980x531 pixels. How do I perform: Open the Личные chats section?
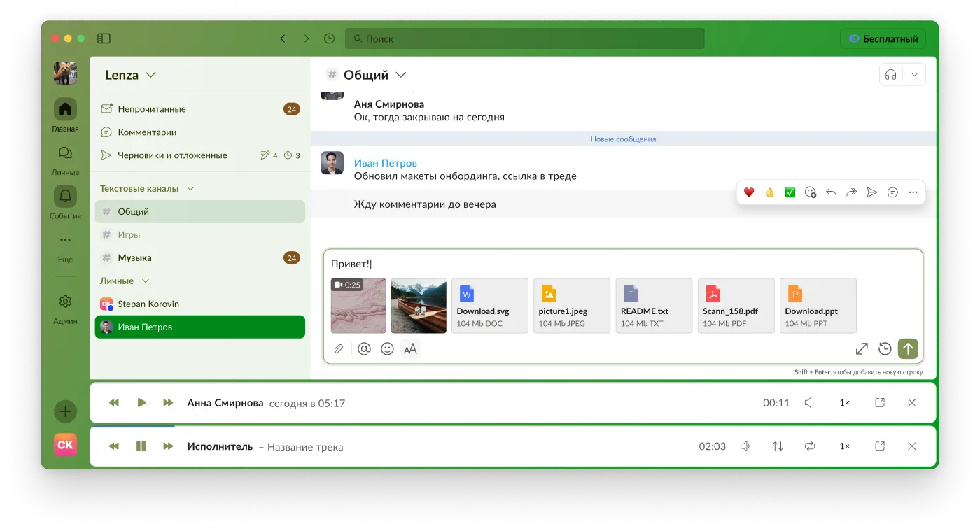tap(65, 160)
